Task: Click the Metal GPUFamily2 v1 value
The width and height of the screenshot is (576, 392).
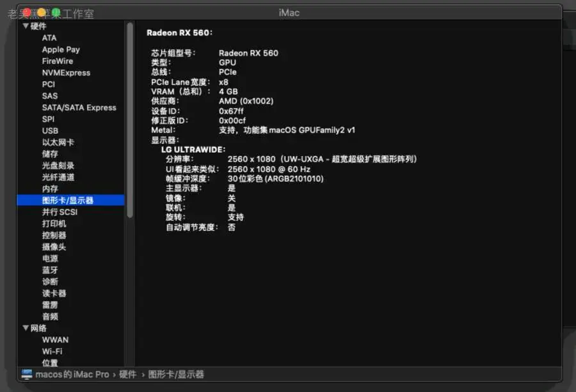Action: point(287,130)
